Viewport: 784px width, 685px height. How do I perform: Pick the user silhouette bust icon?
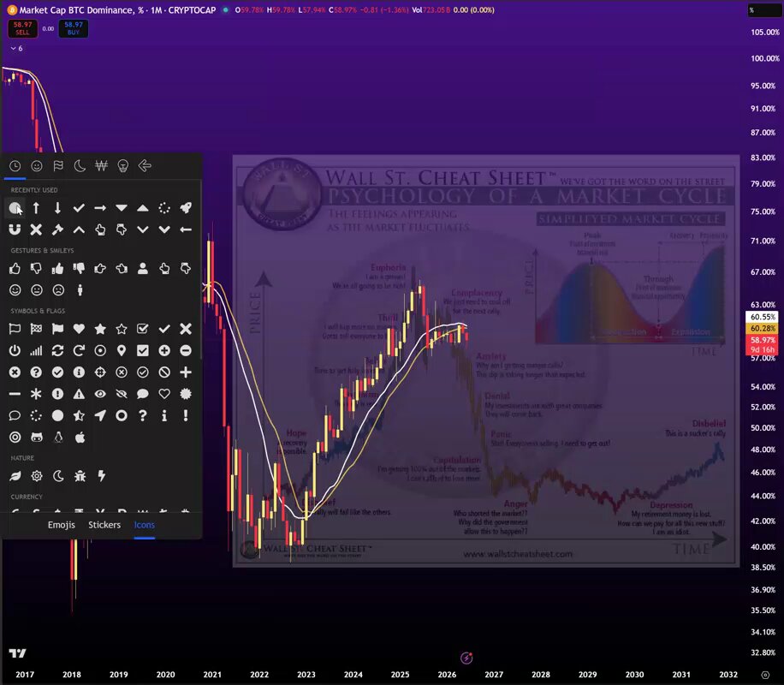pos(142,269)
